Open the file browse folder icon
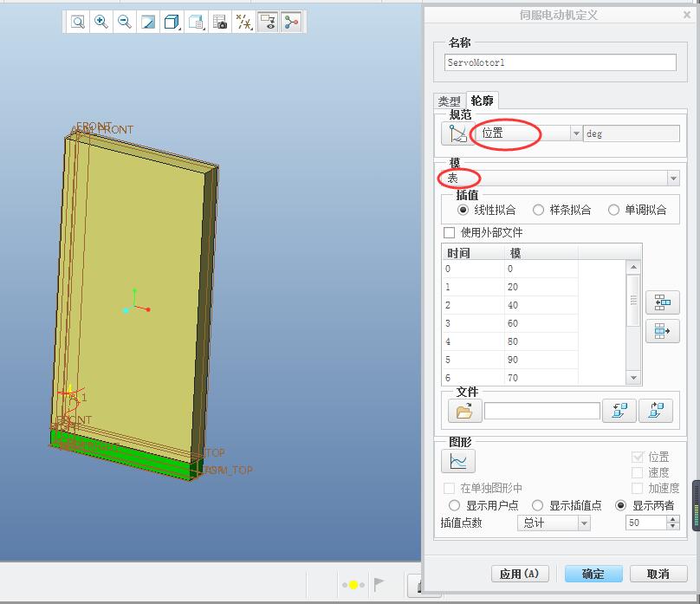The width and height of the screenshot is (700, 604). coord(464,411)
